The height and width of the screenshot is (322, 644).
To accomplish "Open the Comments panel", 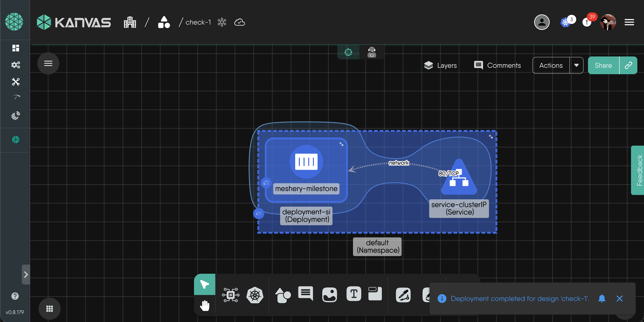I will 497,65.
